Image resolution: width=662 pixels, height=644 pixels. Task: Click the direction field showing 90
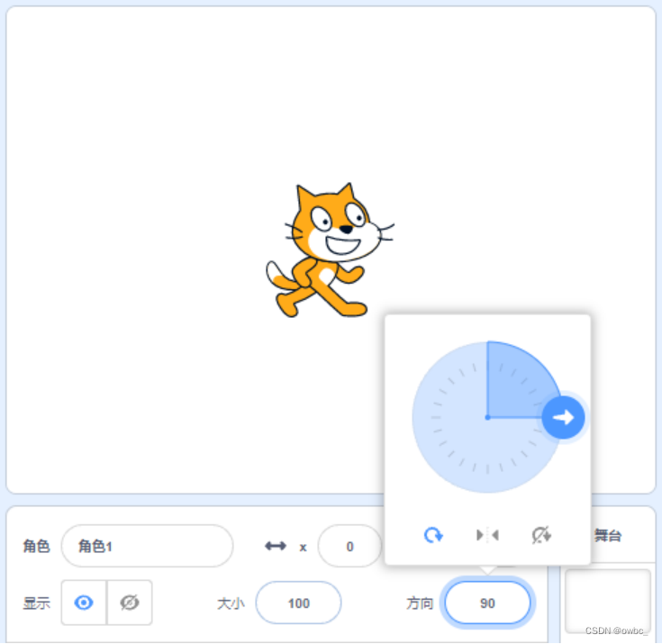click(487, 603)
